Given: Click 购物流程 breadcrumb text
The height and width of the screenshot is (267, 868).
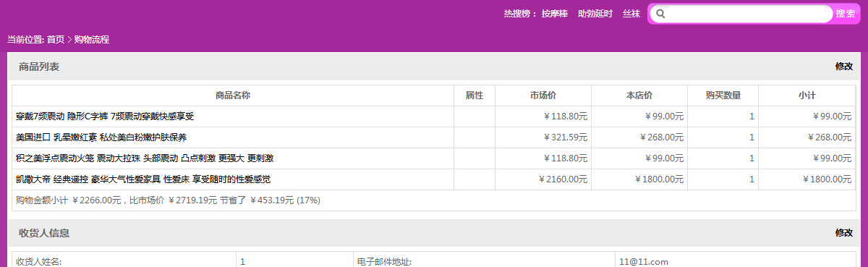Looking at the screenshot, I should coord(92,40).
